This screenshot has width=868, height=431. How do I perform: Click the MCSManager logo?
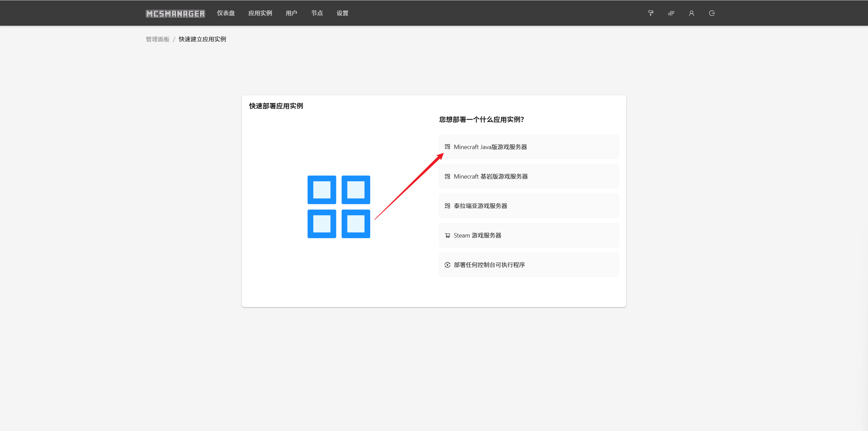point(175,13)
